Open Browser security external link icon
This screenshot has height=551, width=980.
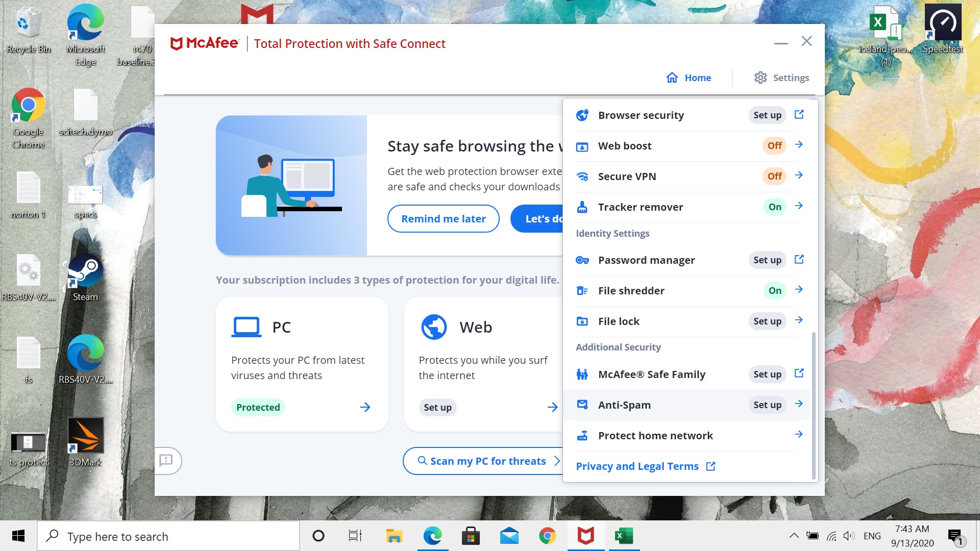[x=799, y=115]
